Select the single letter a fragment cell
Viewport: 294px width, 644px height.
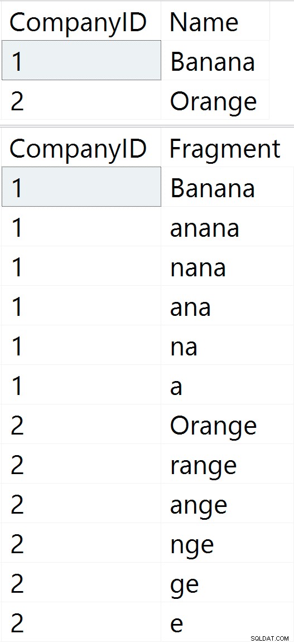point(228,385)
